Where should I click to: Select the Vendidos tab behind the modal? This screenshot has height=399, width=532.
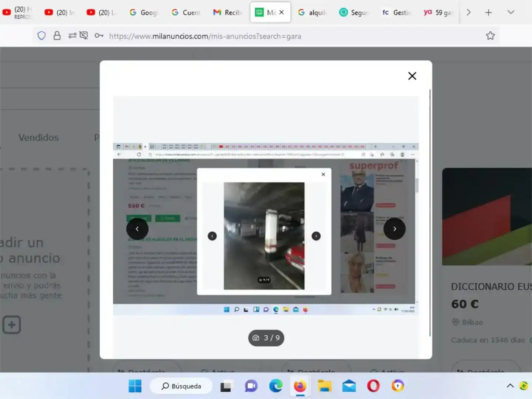pyautogui.click(x=38, y=137)
